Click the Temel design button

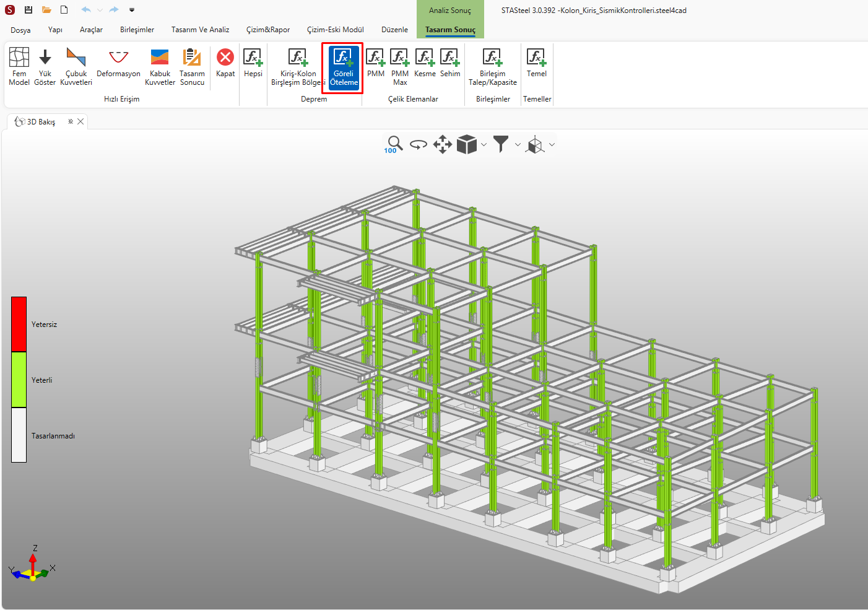pos(536,63)
